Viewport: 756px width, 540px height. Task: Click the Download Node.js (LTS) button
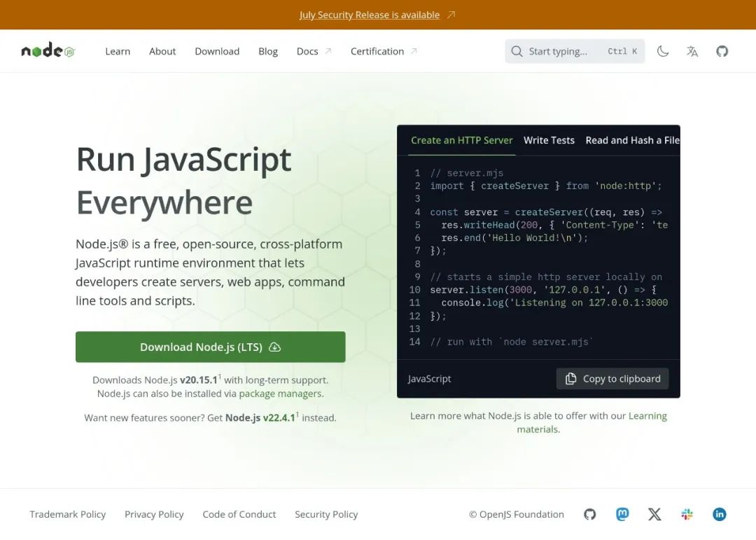pos(210,347)
